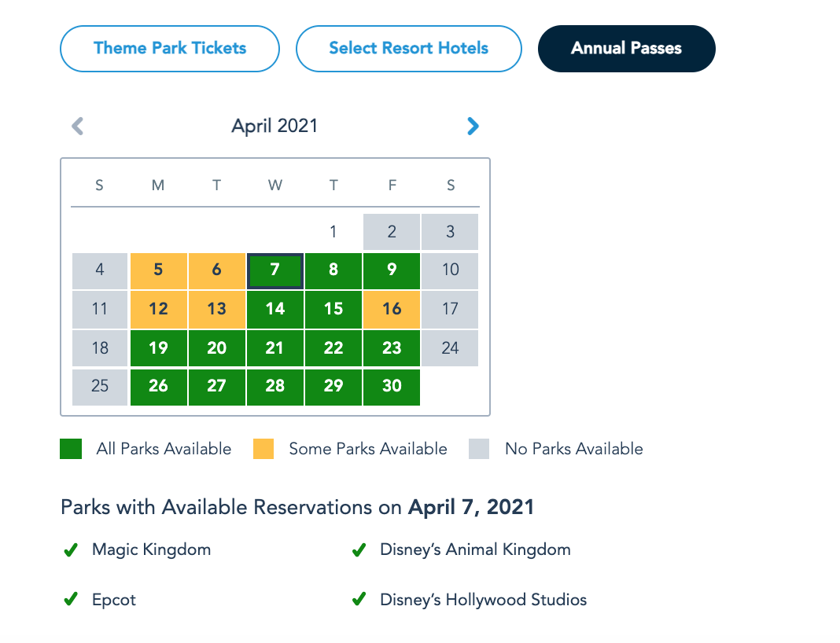Select April 5 on the calendar
The width and height of the screenshot is (840, 643).
pos(158,270)
